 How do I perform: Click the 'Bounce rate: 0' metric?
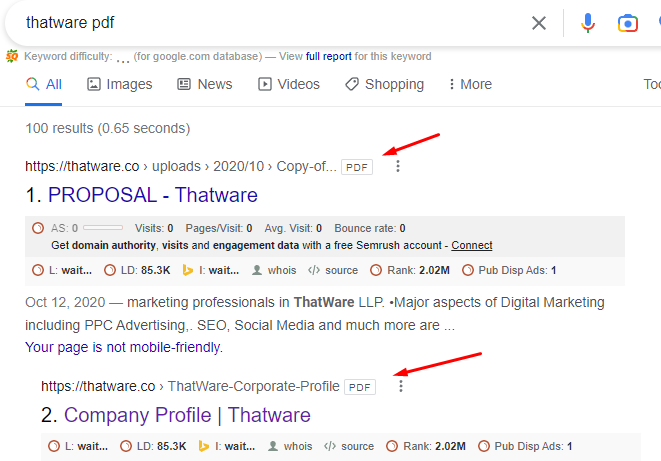click(x=370, y=228)
